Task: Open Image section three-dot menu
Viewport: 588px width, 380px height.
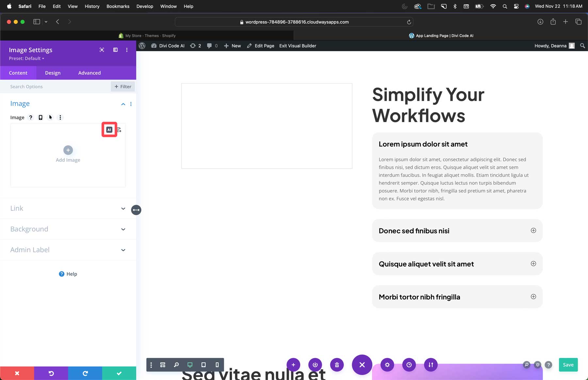Action: click(131, 104)
